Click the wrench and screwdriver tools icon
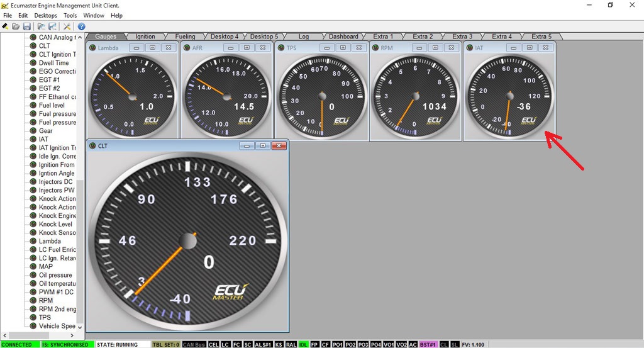This screenshot has width=644, height=348. 67,26
